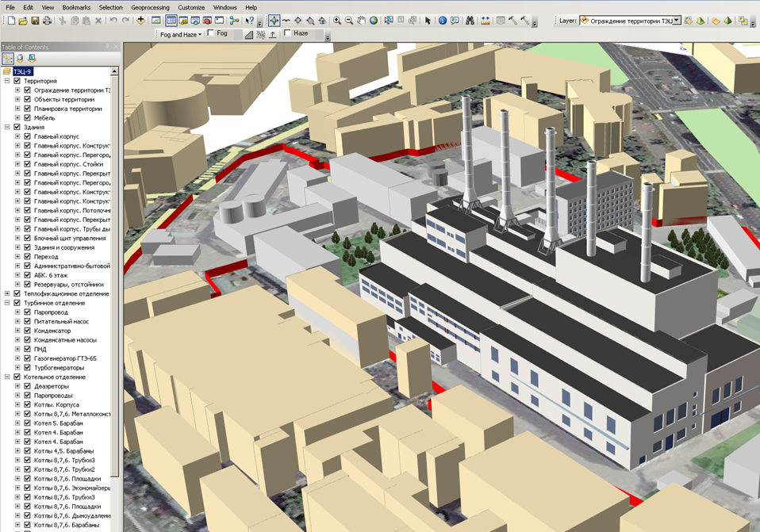Screen dimensions: 760x532
Task: Open the Find binoculars tool
Action: (x=470, y=20)
